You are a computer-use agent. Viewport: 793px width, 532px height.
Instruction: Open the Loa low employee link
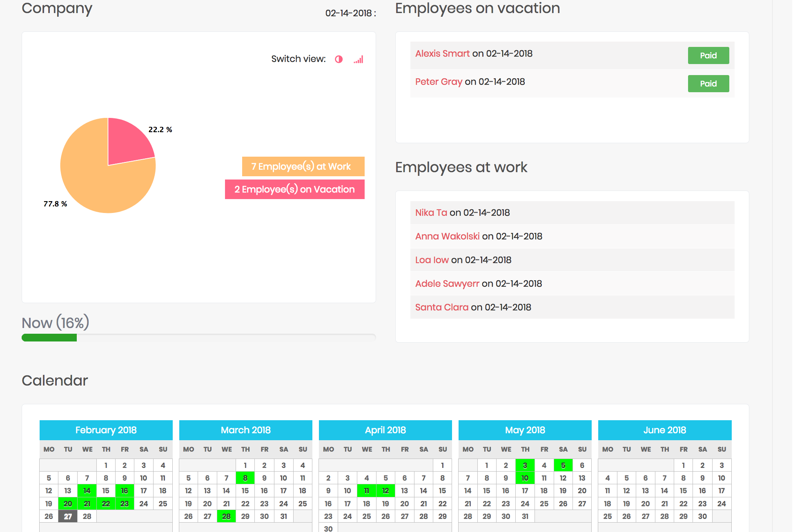(432, 260)
